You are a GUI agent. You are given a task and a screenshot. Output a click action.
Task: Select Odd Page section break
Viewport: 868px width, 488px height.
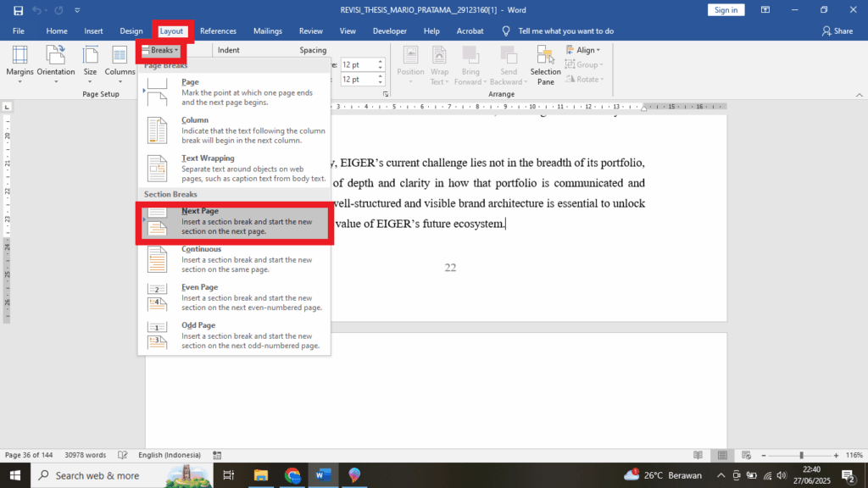pos(235,335)
